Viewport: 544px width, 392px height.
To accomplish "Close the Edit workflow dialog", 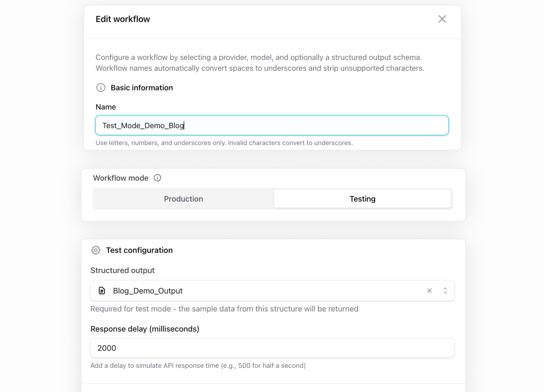I will [x=442, y=19].
